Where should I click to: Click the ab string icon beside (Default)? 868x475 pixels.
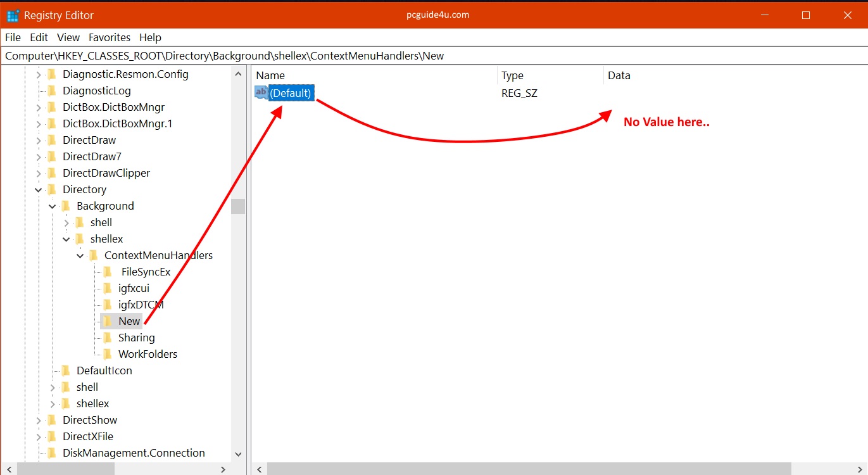261,93
